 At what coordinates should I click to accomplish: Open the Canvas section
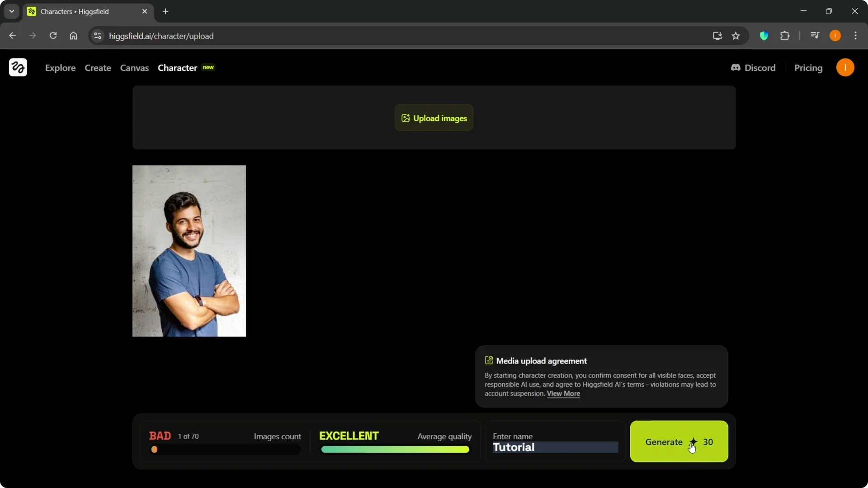pyautogui.click(x=134, y=68)
